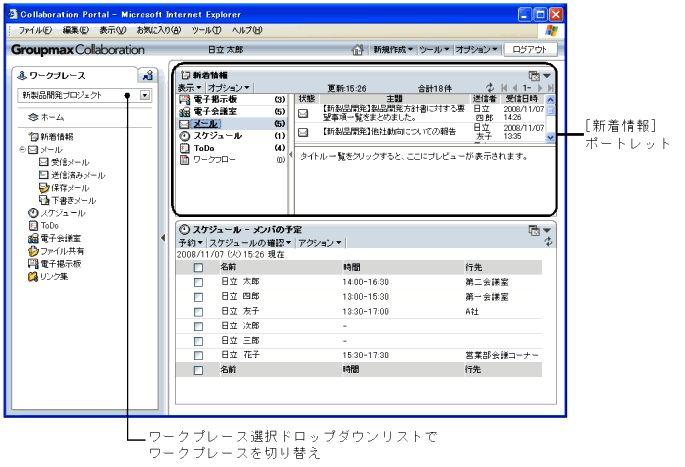
Task: Open スケジュールの確認 dropdown
Action: (250, 242)
